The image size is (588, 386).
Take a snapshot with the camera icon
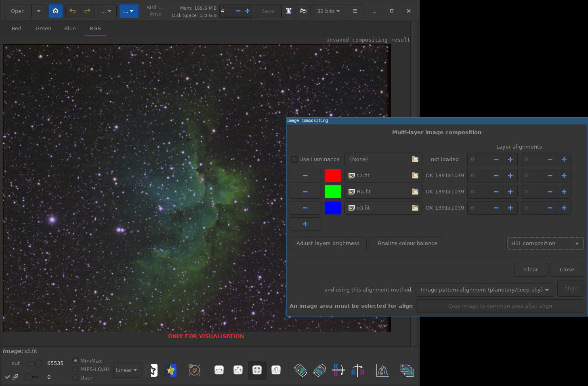303,11
